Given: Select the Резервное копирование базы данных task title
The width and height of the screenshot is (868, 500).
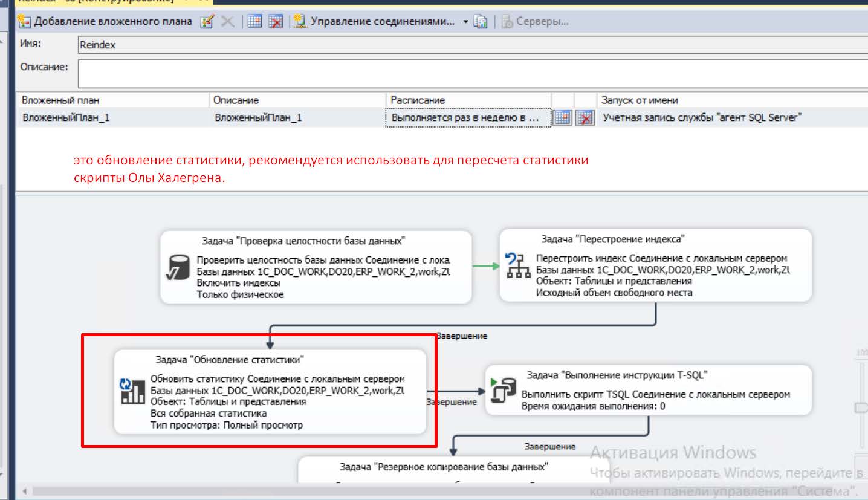Looking at the screenshot, I should tap(444, 467).
